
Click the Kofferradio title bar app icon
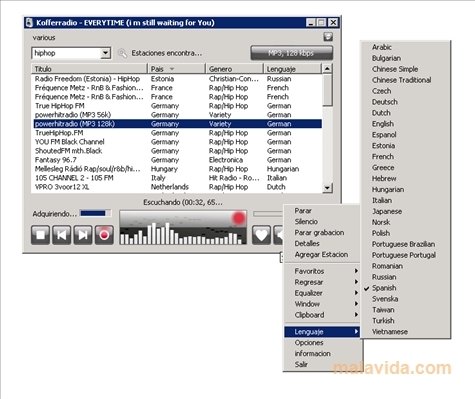pos(29,23)
